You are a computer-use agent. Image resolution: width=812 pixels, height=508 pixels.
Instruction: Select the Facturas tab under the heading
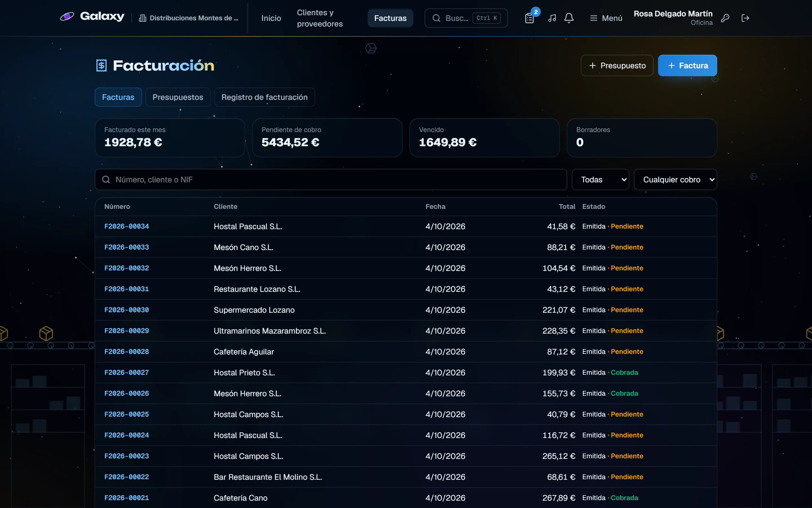tap(118, 97)
